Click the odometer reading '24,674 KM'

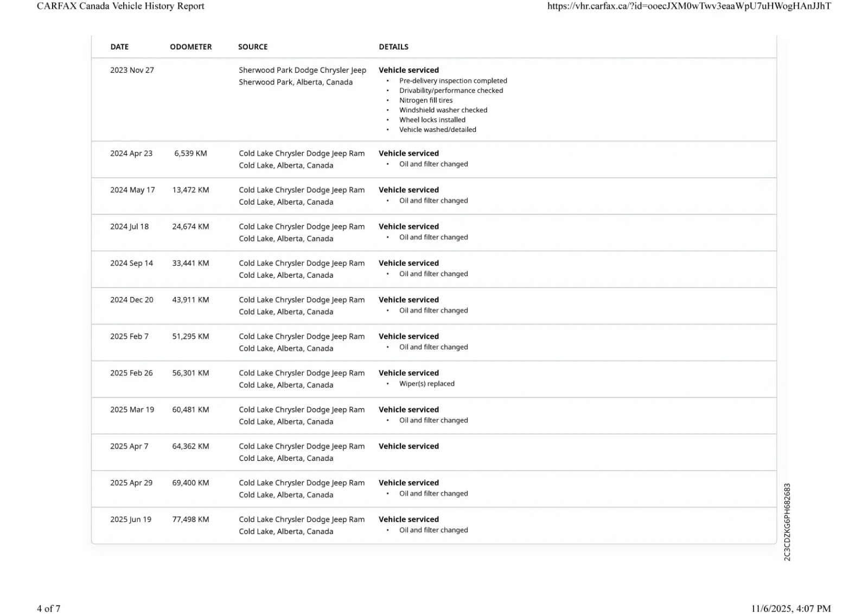[x=190, y=226]
